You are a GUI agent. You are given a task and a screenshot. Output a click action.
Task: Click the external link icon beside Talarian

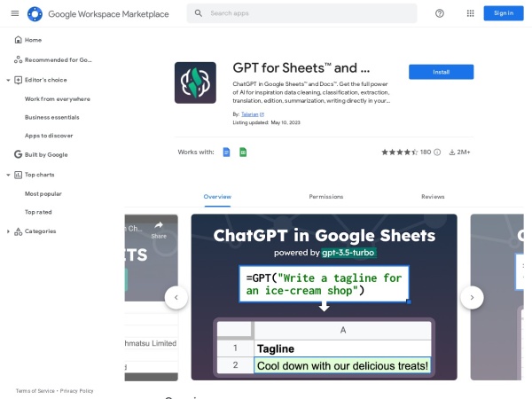point(262,114)
